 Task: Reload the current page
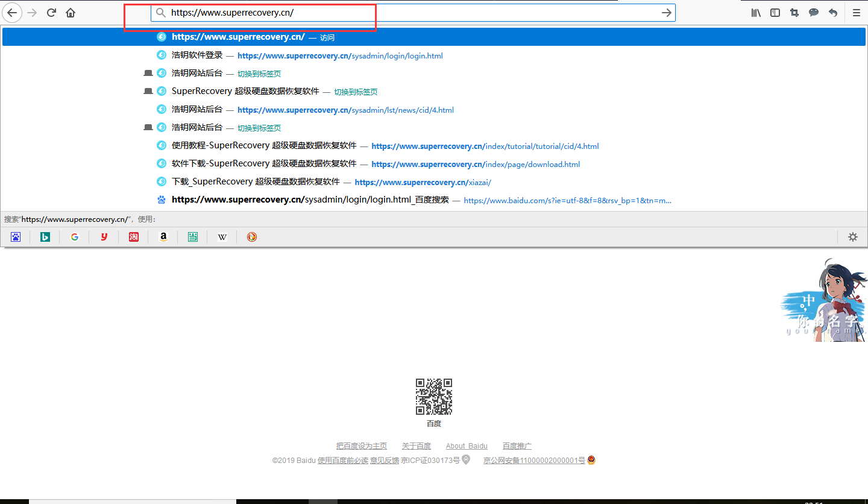[52, 13]
